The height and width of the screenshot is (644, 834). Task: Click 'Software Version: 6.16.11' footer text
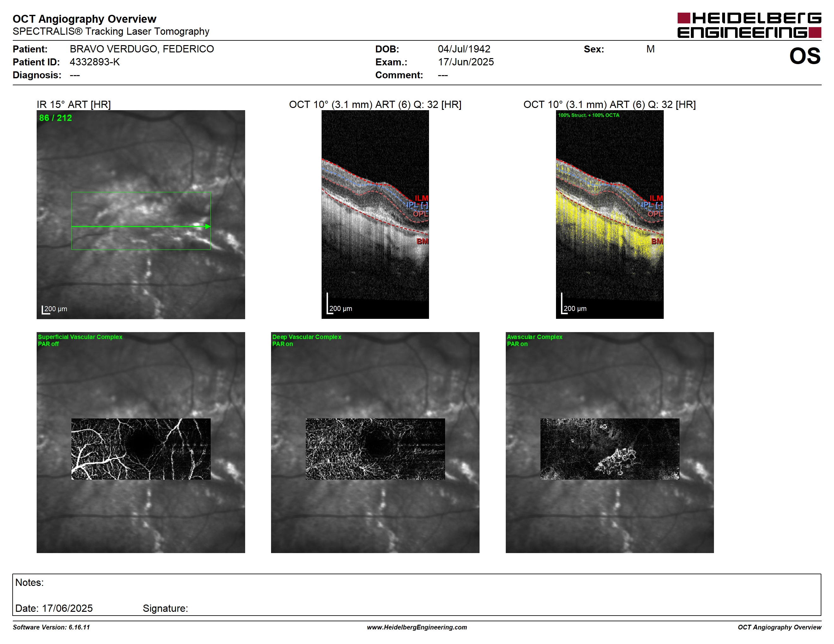[x=51, y=627]
